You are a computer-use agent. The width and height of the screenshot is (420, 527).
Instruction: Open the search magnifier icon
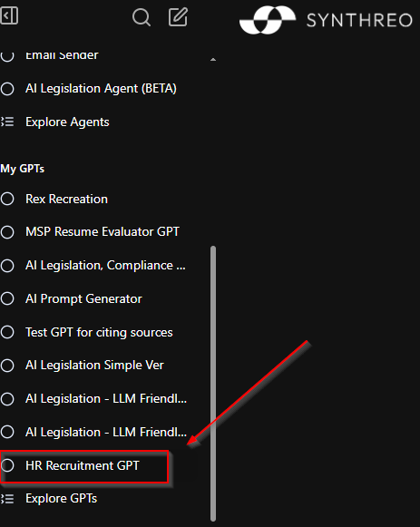(142, 17)
